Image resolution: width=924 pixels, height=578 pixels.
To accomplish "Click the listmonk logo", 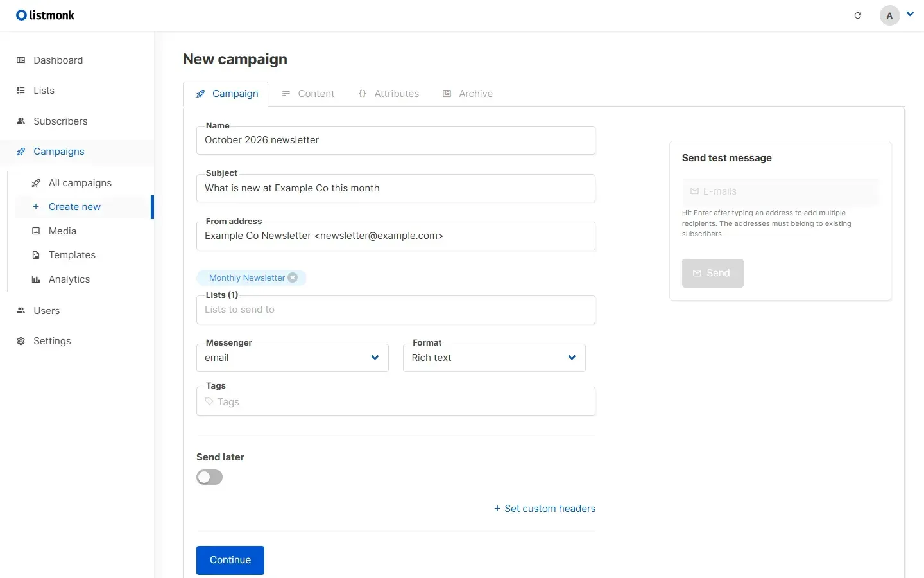I will pos(45,15).
